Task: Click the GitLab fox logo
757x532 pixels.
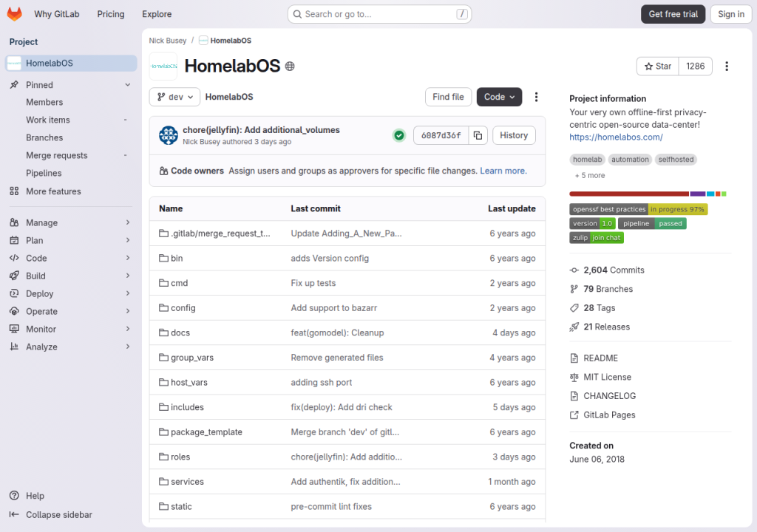Action: pyautogui.click(x=15, y=14)
